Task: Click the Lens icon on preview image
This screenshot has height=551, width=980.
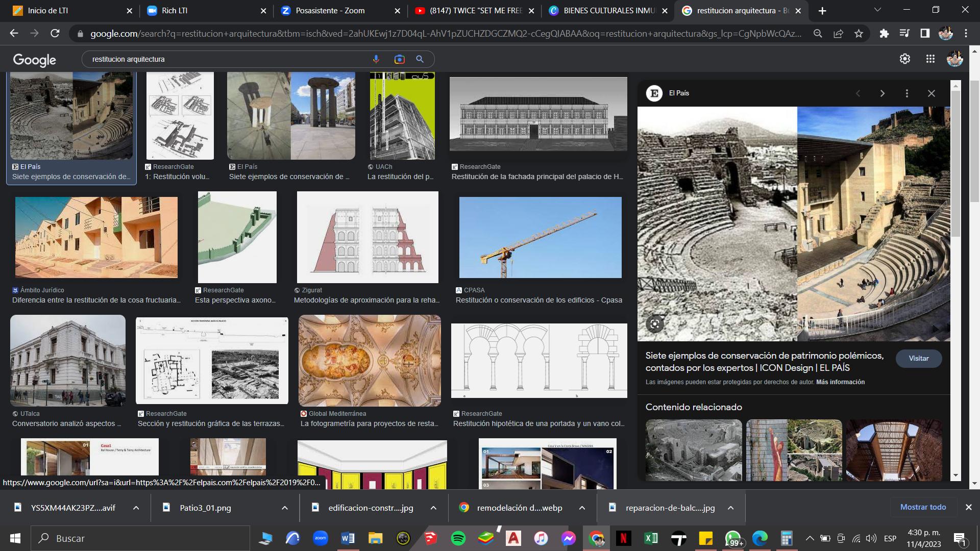Action: click(655, 323)
